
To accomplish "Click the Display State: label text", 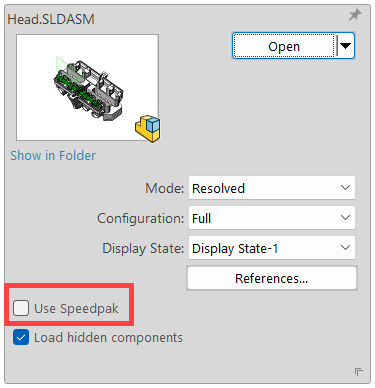I will pos(143,249).
